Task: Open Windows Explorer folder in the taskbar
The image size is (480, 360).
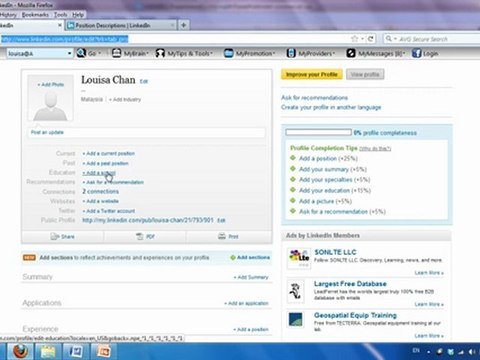Action: [48, 351]
